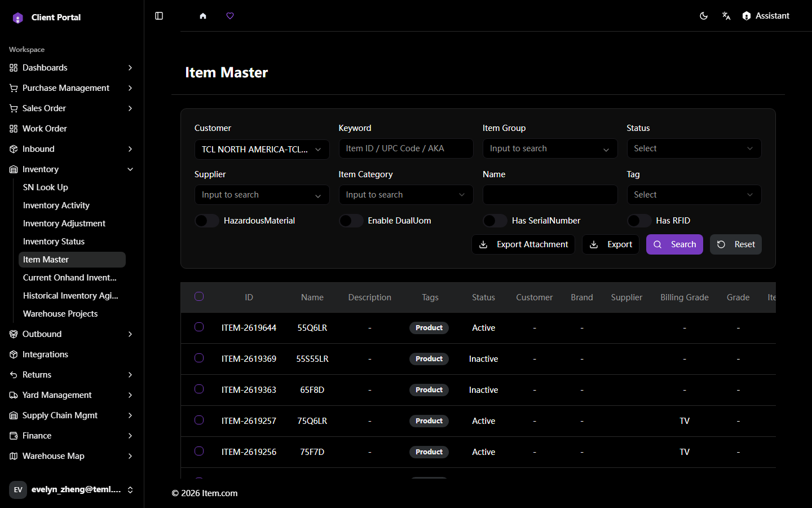Click the purple Search button

pyautogui.click(x=674, y=244)
